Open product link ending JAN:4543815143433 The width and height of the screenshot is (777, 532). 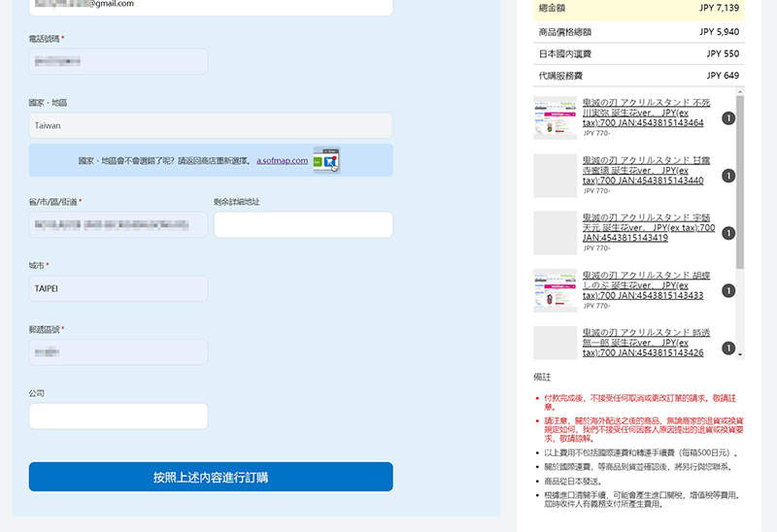pyautogui.click(x=646, y=285)
